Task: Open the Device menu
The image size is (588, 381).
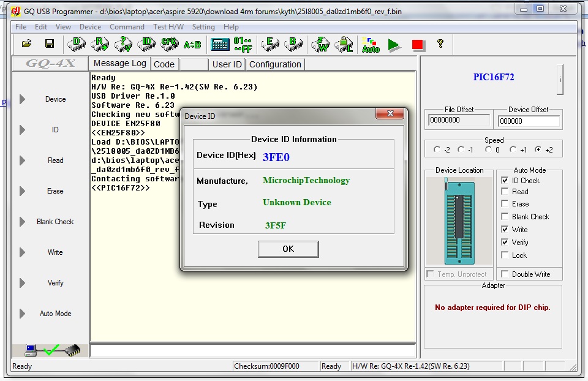Action: 90,27
